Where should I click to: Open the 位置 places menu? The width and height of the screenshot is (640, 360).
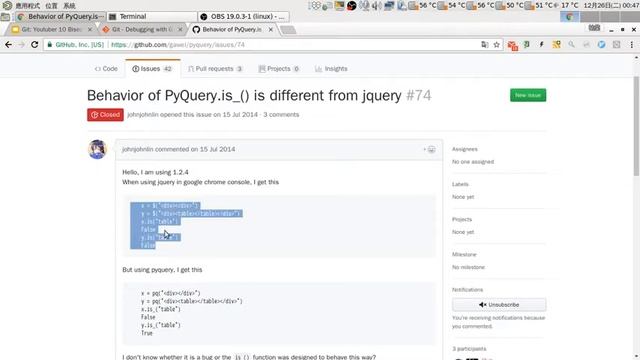[x=51, y=5]
